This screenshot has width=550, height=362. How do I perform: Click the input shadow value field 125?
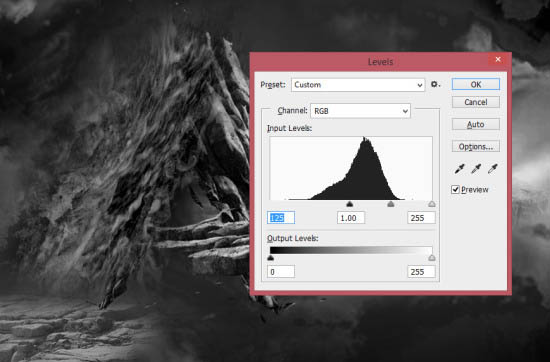click(281, 218)
